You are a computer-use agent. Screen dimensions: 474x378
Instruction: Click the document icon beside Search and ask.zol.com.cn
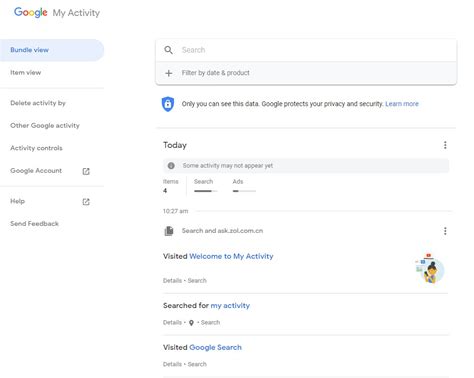[x=169, y=231]
